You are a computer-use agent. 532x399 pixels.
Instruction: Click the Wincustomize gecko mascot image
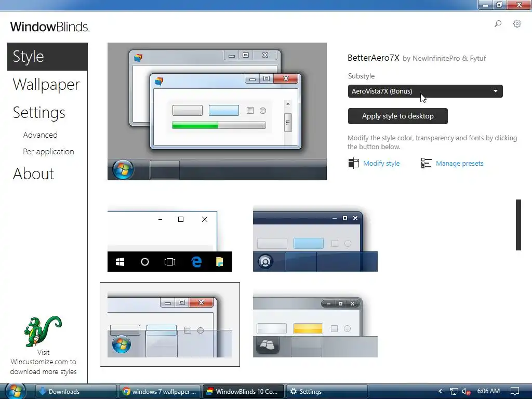[43, 331]
